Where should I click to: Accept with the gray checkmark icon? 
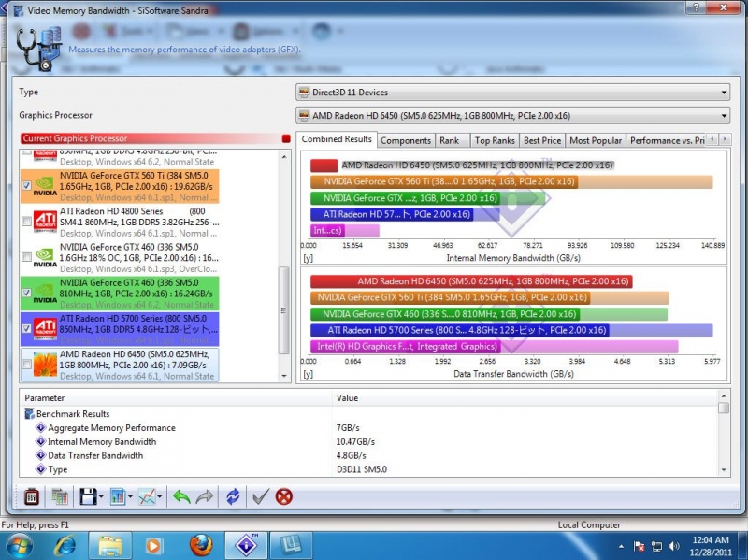(261, 497)
